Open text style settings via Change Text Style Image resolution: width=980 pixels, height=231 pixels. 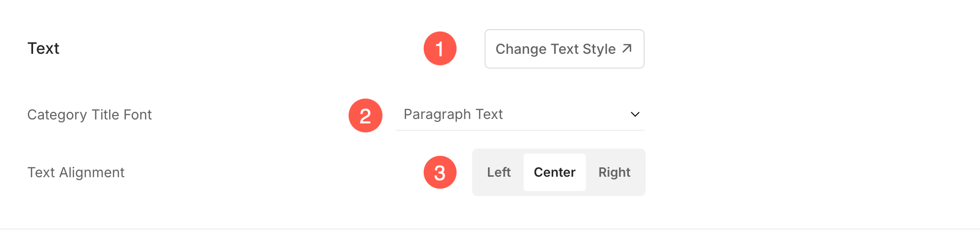click(x=564, y=49)
